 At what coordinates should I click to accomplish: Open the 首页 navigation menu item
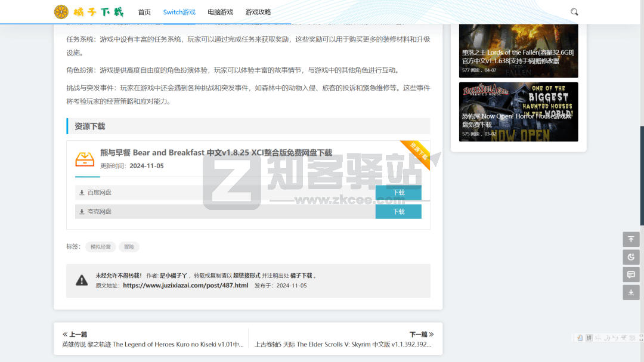[144, 12]
